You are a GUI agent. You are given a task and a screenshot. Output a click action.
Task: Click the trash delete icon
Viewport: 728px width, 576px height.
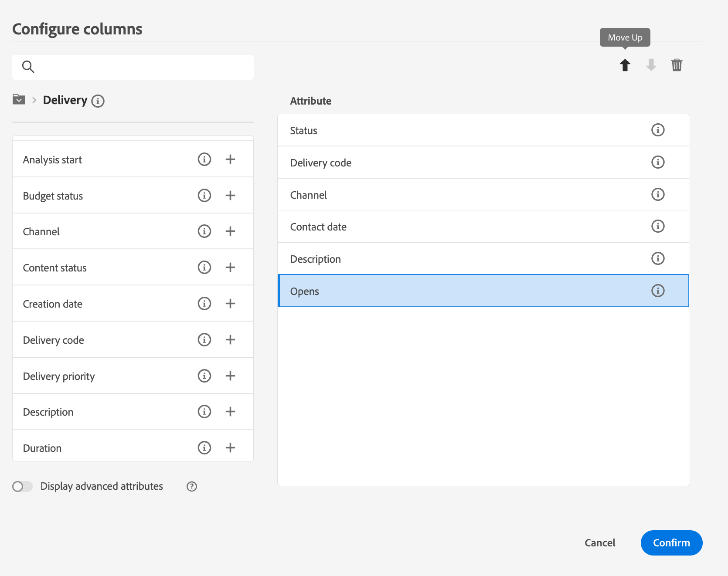coord(677,65)
